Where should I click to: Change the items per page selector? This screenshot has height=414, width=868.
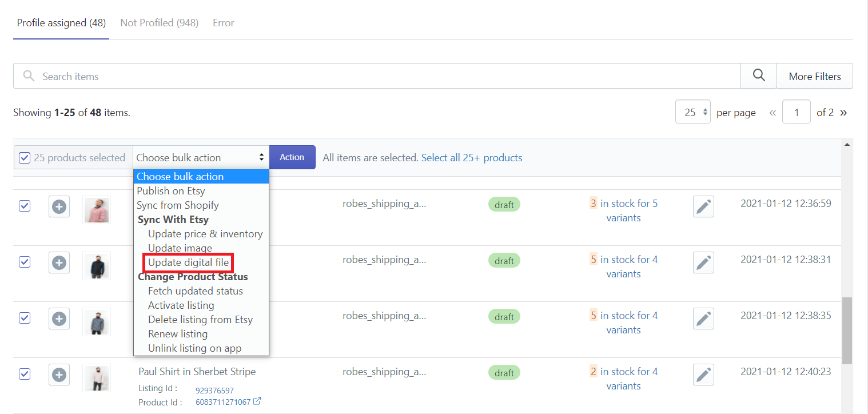point(692,113)
